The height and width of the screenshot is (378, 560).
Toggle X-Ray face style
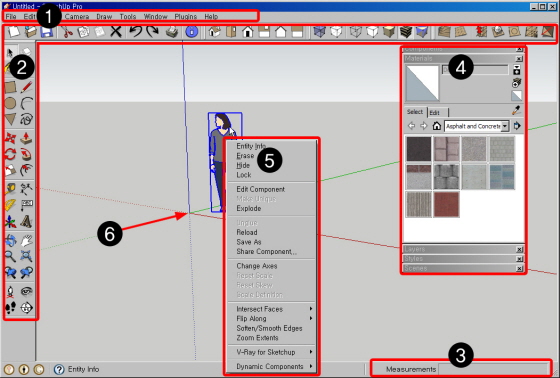pyautogui.click(x=319, y=31)
